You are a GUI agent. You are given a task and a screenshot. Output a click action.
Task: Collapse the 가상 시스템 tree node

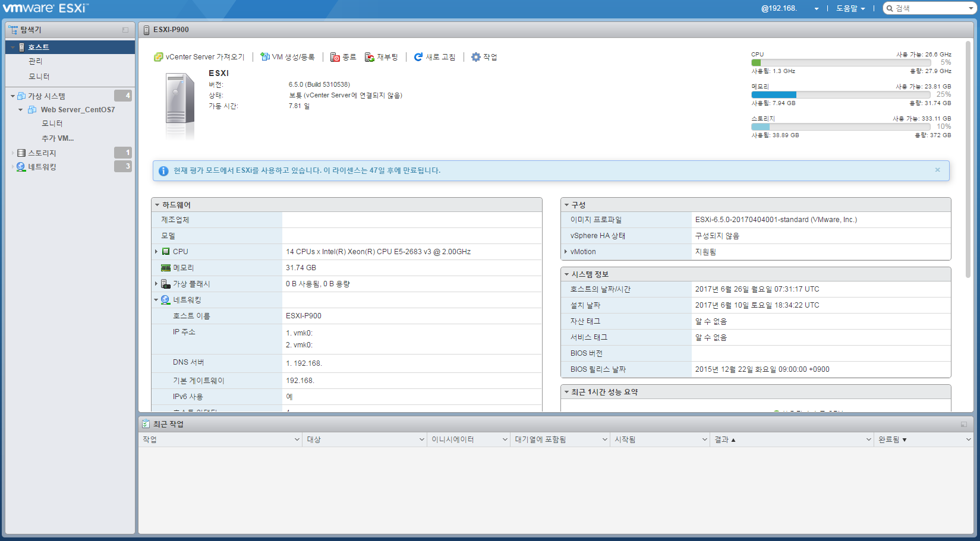(12, 96)
